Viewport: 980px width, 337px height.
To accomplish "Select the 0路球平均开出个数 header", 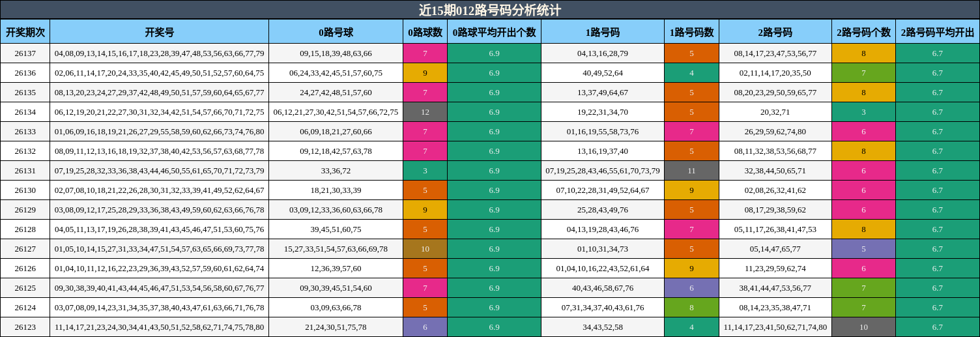I will tap(495, 31).
